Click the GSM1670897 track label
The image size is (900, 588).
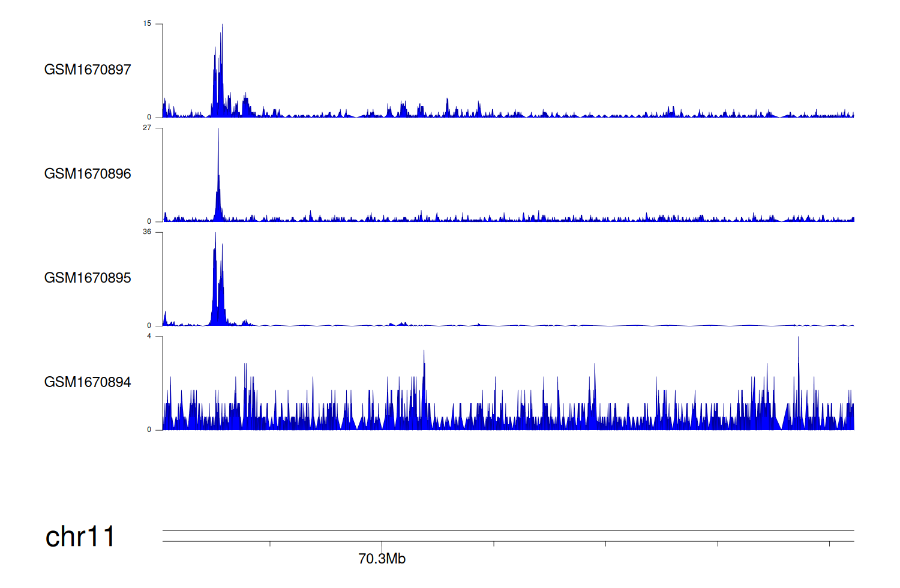(88, 70)
